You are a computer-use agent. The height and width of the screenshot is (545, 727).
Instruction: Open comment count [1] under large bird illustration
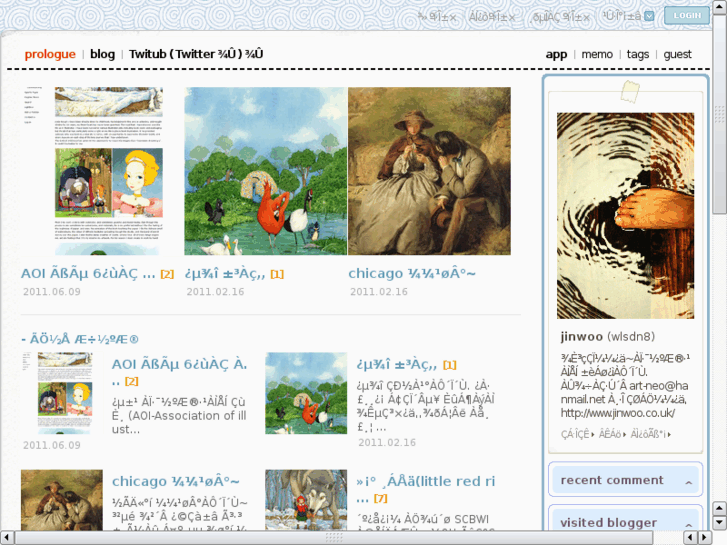pyautogui.click(x=277, y=274)
